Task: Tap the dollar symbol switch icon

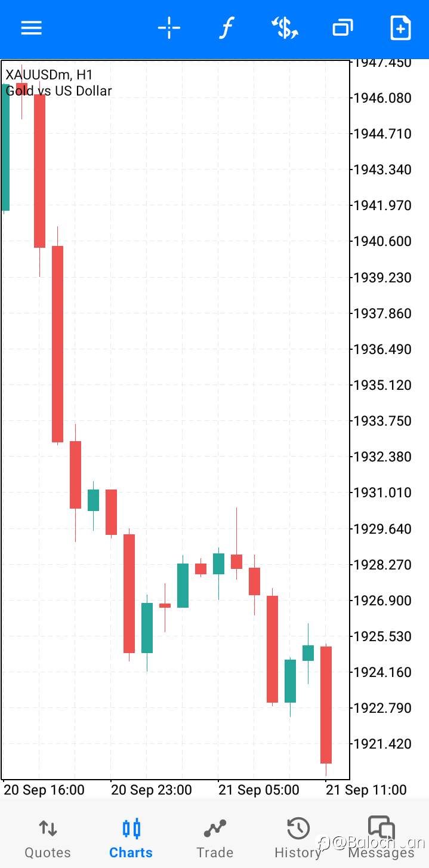Action: point(285,28)
